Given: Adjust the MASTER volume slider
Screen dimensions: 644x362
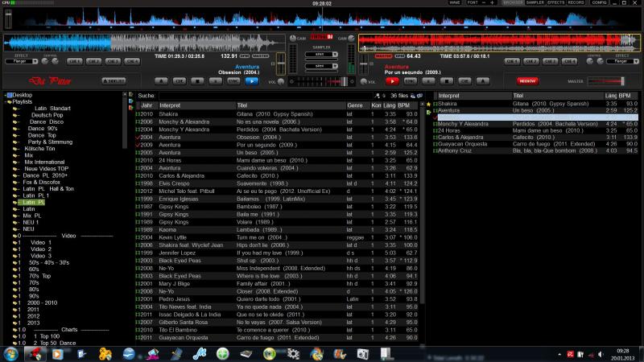Looking at the screenshot, I should point(606,81).
